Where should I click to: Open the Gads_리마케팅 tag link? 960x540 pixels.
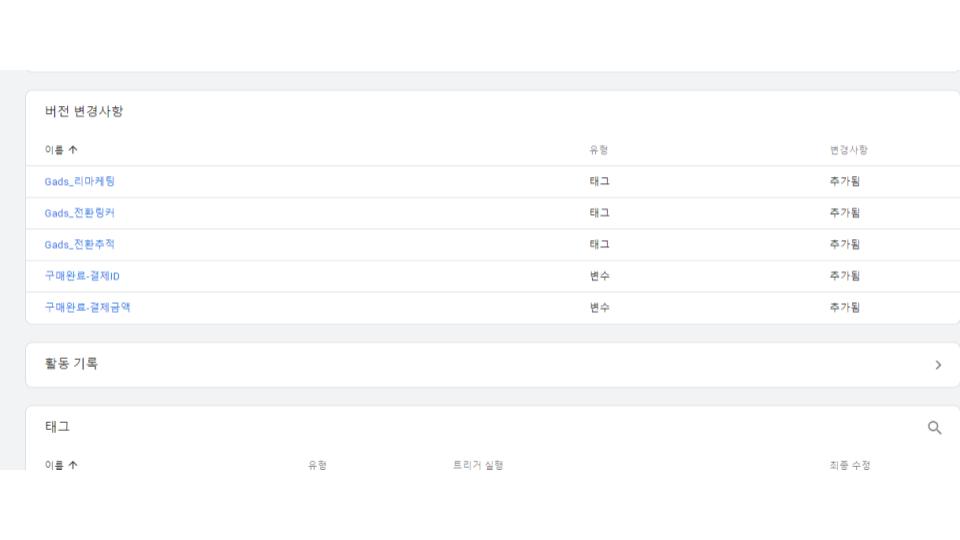pos(80,181)
